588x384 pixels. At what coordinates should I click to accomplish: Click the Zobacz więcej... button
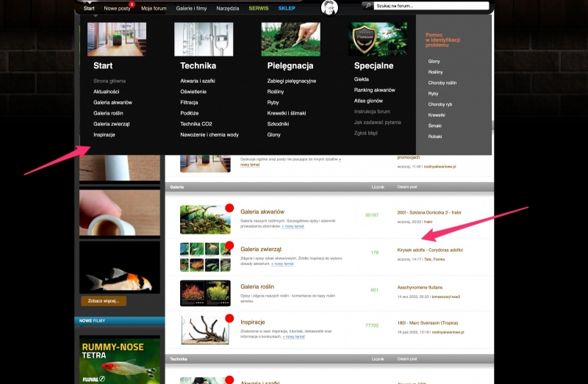pyautogui.click(x=104, y=301)
